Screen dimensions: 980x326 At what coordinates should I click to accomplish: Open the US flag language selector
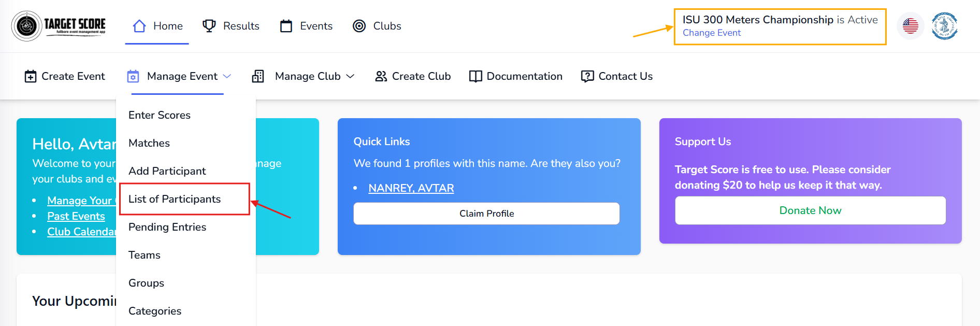[910, 25]
